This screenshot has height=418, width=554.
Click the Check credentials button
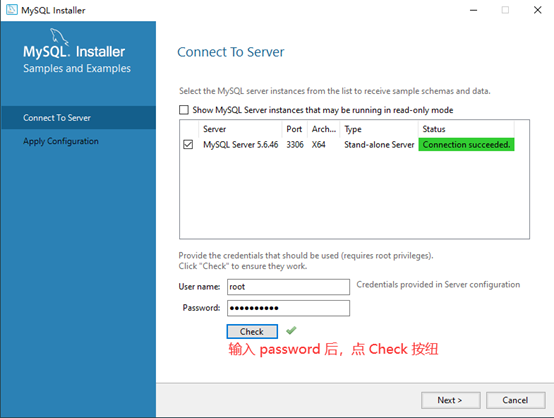click(x=252, y=331)
